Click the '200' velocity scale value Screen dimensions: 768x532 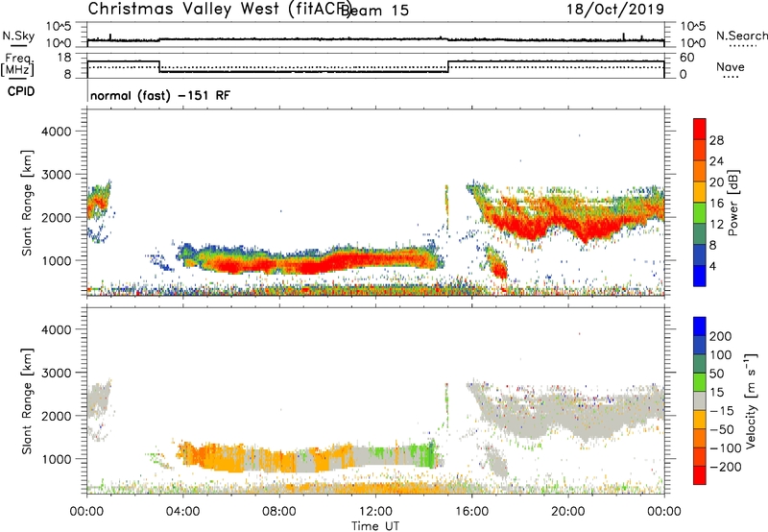click(721, 336)
